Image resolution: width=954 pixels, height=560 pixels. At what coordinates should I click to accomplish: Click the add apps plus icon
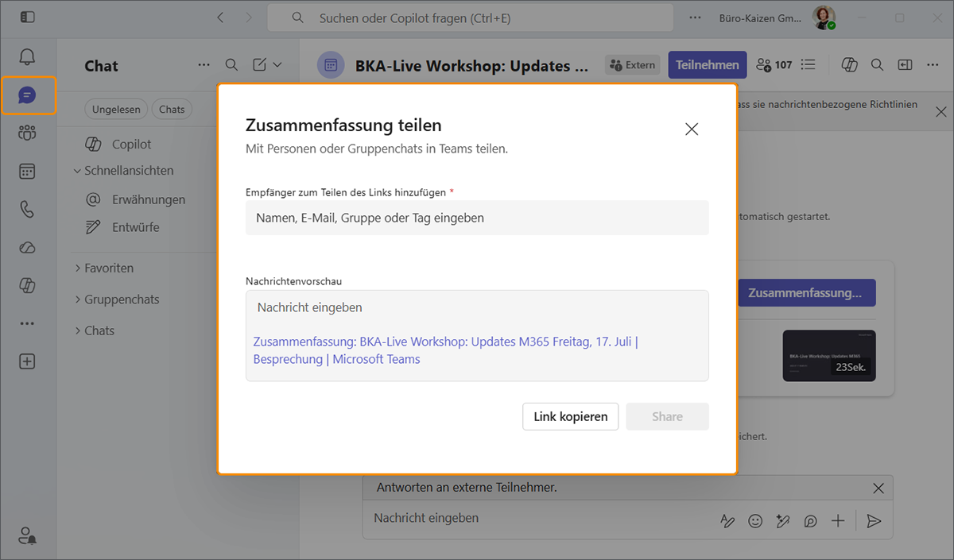[x=28, y=361]
